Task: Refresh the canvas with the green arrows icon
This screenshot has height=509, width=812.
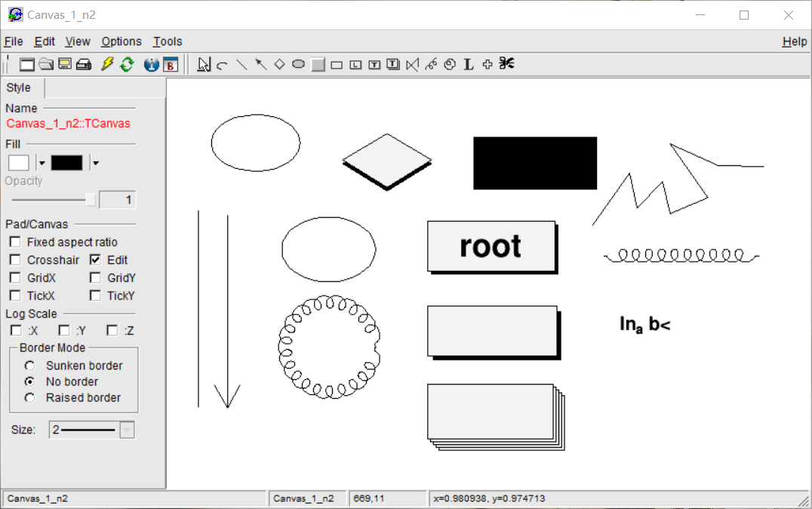Action: pyautogui.click(x=127, y=64)
